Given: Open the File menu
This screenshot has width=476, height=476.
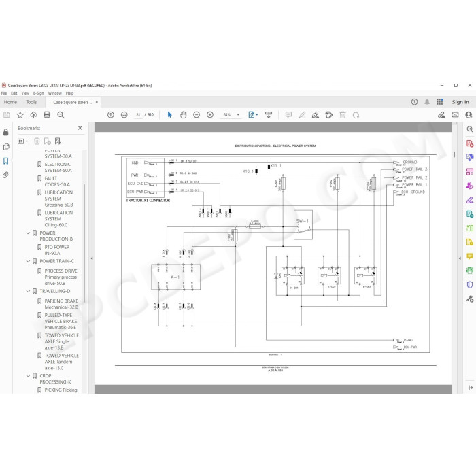Looking at the screenshot, I should 4,93.
